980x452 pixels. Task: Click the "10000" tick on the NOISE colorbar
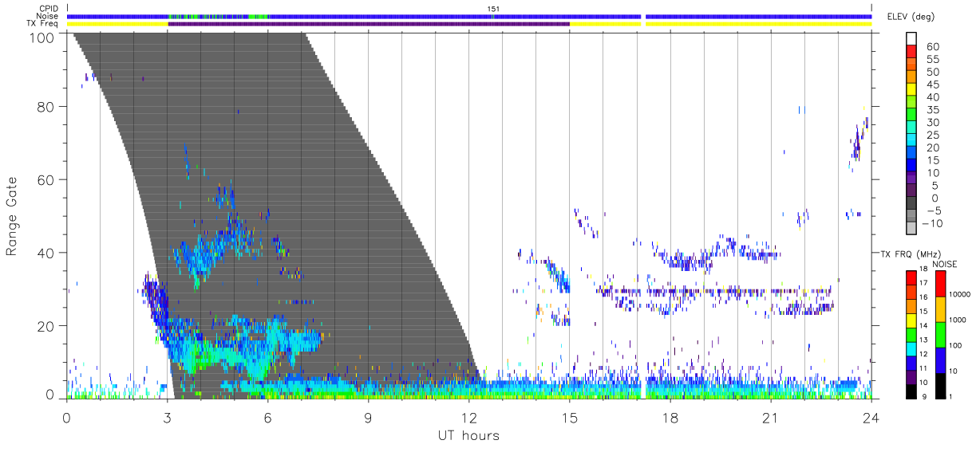coord(962,295)
